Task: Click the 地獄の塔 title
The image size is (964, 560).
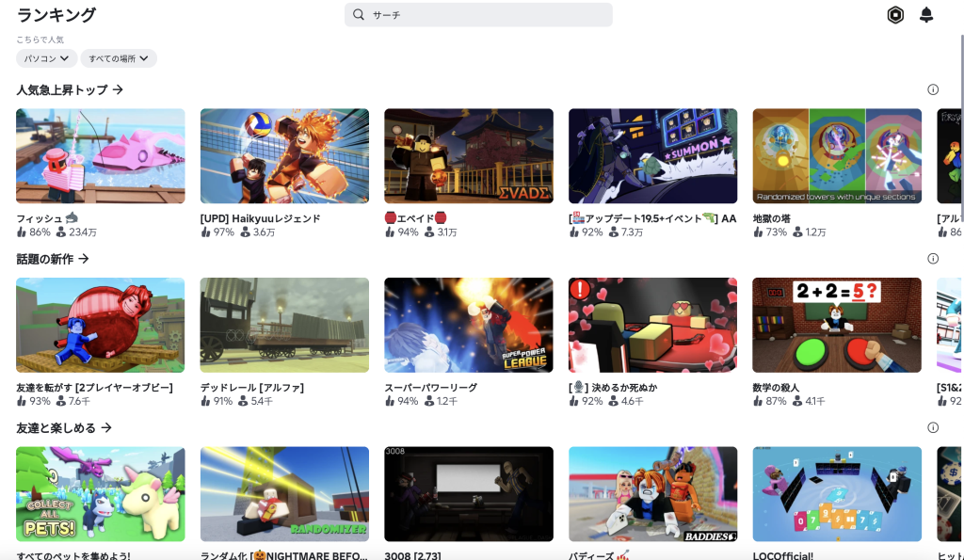Action: coord(772,218)
